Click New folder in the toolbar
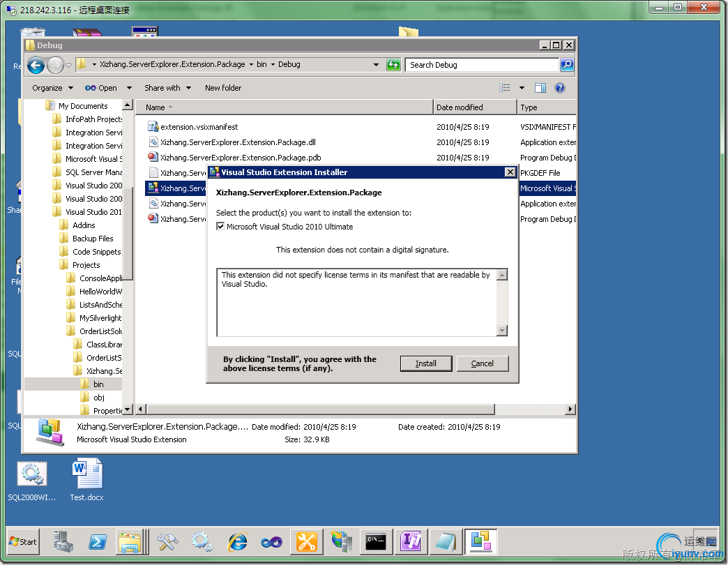The height and width of the screenshot is (565, 728). pyautogui.click(x=223, y=88)
